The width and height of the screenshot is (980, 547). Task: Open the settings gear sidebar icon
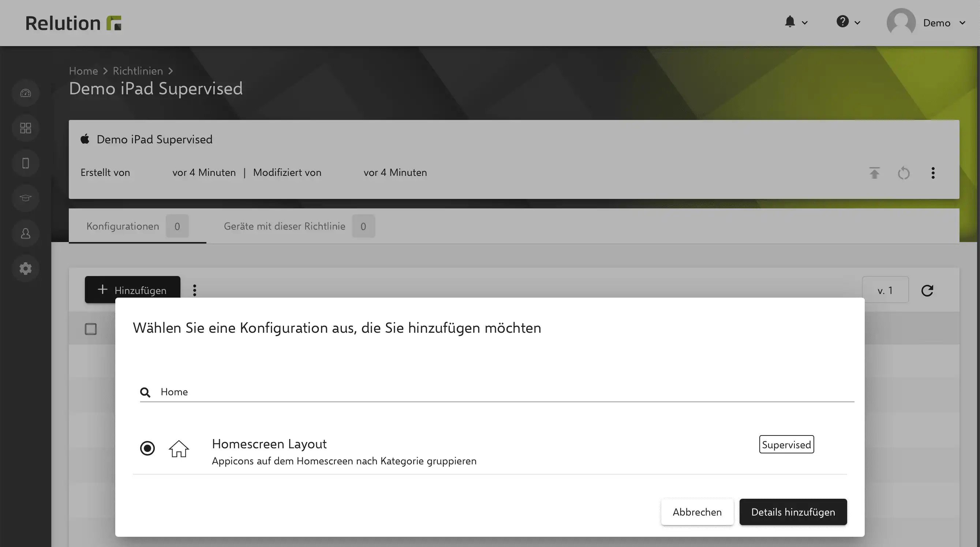click(26, 268)
